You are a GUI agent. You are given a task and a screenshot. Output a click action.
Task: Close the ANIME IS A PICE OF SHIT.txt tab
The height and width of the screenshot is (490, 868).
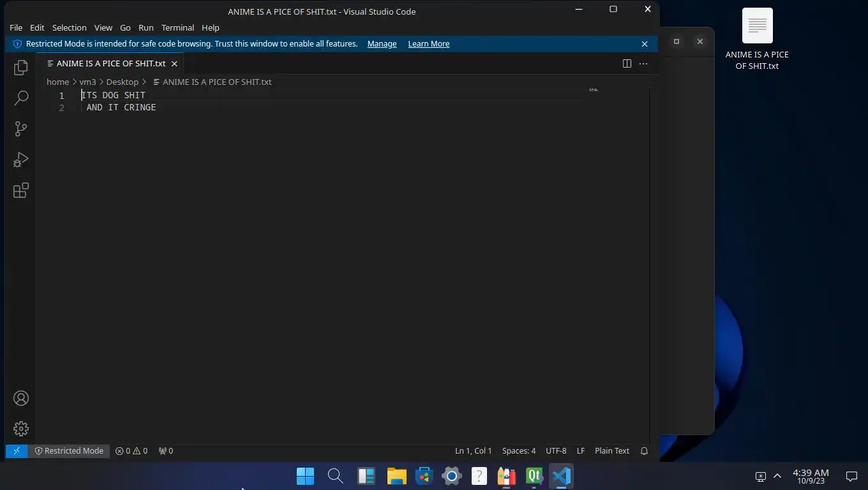(174, 64)
